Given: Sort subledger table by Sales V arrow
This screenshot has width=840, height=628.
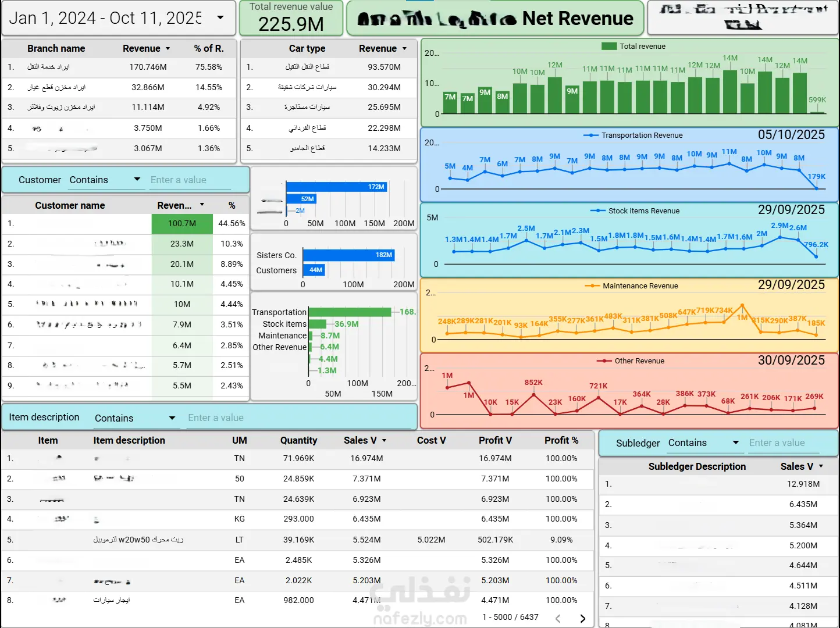Looking at the screenshot, I should point(821,466).
